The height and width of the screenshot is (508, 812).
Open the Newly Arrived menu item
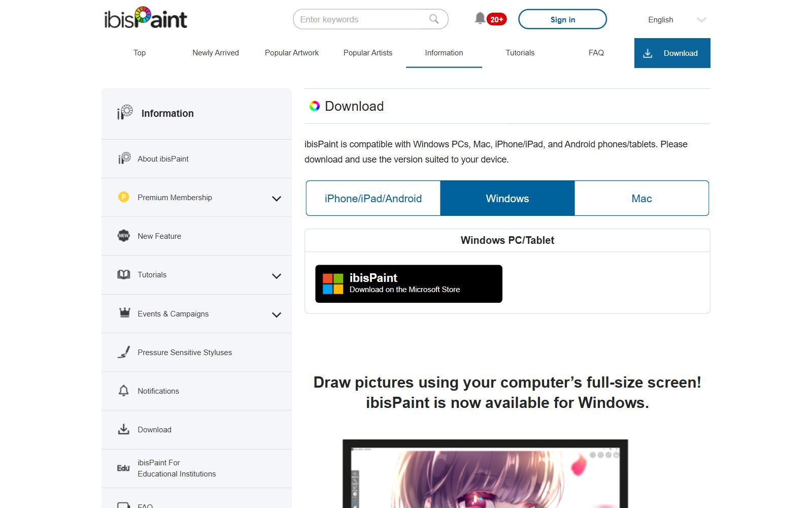[x=216, y=53]
